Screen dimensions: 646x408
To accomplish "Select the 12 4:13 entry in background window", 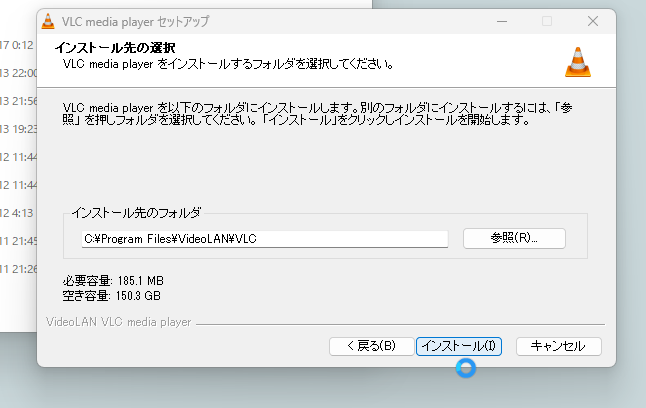I will pos(16,213).
